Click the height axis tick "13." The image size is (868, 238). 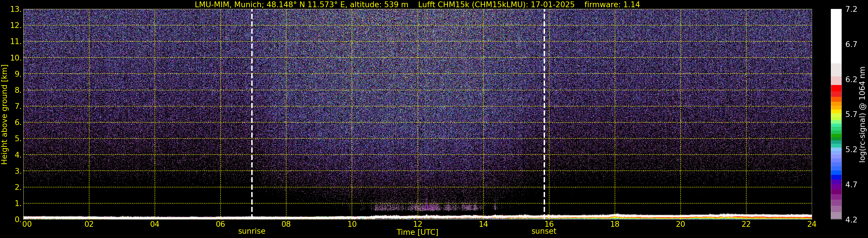tap(16, 9)
